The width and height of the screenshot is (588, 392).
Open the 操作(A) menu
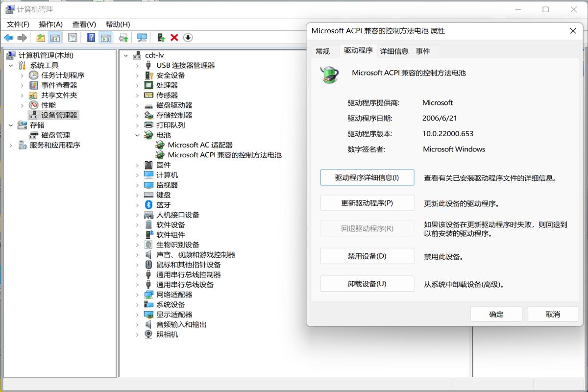51,24
